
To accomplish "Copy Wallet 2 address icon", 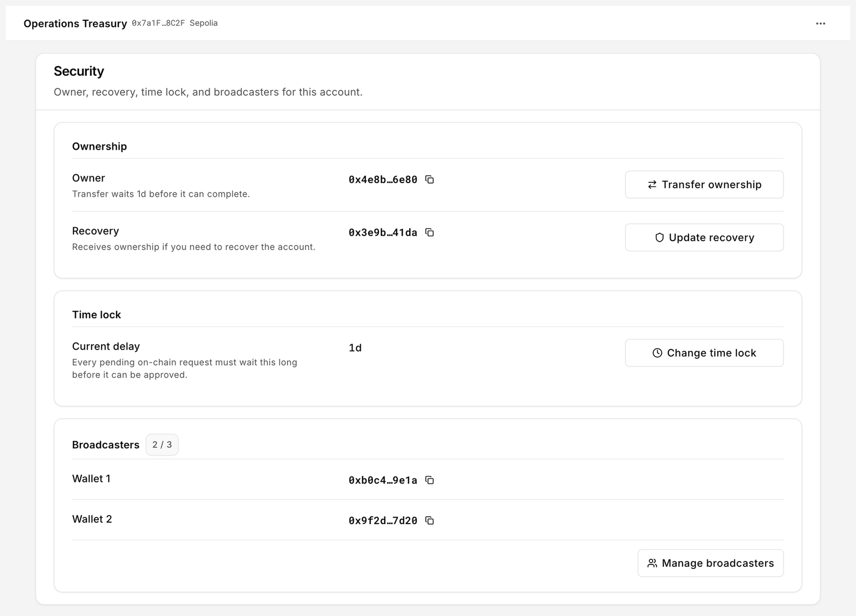I will (430, 521).
